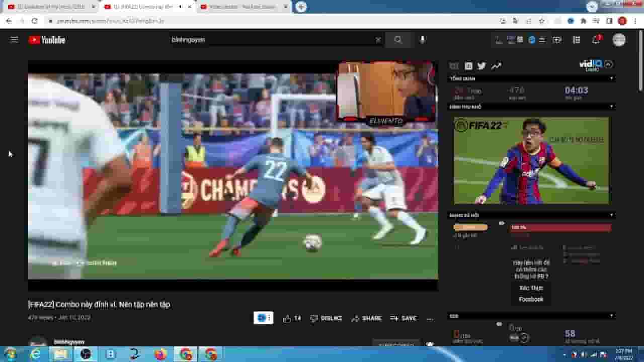Open the vidIQ badge menu beside like
Image resolution: width=644 pixels, height=362 pixels.
click(263, 318)
